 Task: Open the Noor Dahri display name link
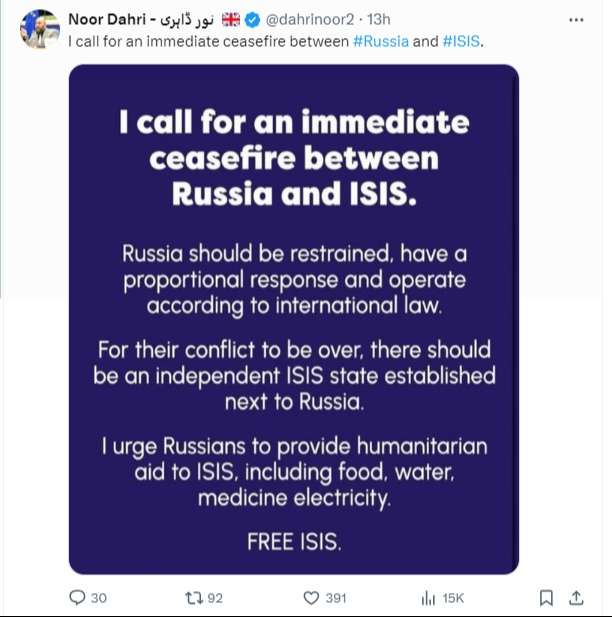point(110,19)
